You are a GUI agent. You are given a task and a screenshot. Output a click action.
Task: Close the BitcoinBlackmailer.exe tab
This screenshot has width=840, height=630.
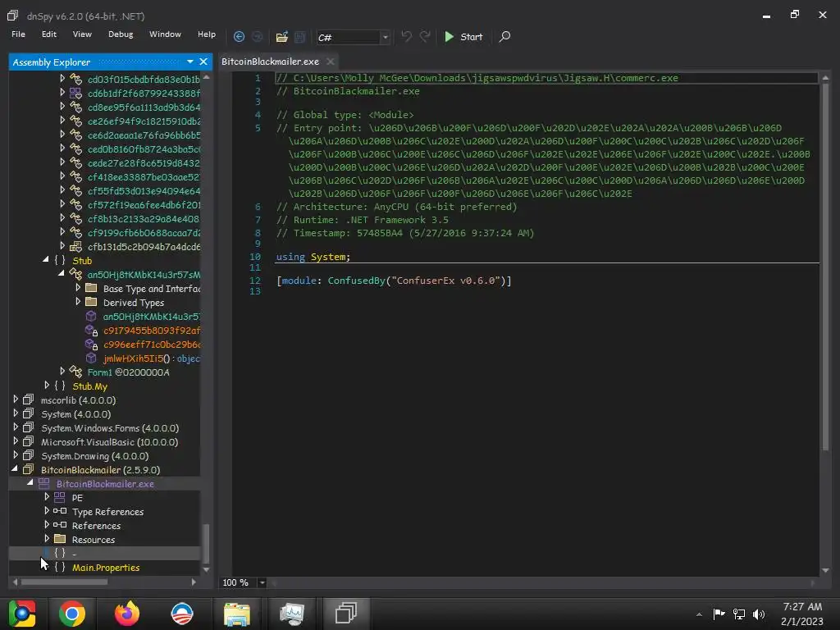[331, 62]
